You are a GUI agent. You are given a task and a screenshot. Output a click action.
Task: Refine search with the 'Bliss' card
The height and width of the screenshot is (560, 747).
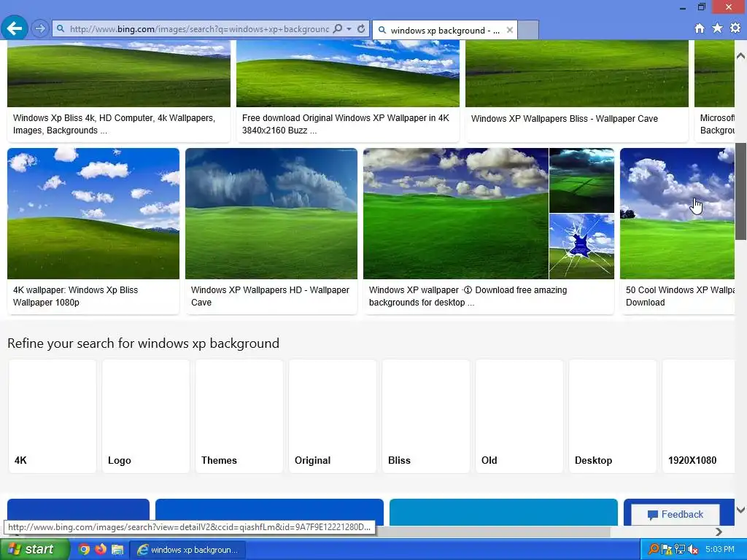(x=426, y=416)
